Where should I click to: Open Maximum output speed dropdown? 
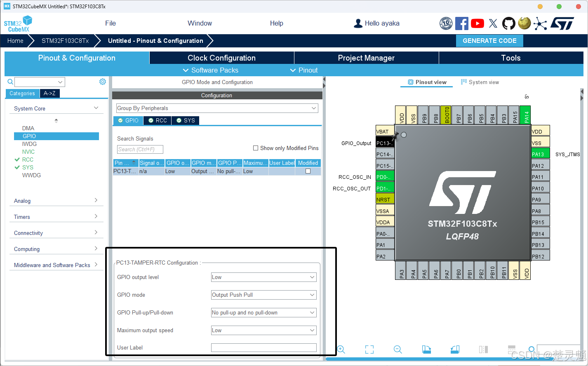(264, 331)
